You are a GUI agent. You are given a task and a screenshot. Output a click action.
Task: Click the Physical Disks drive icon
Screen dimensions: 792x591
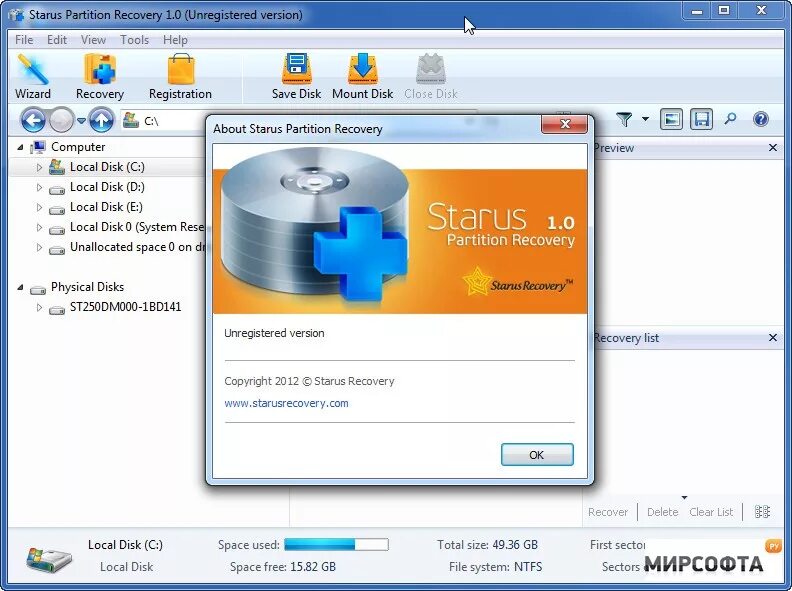point(38,289)
